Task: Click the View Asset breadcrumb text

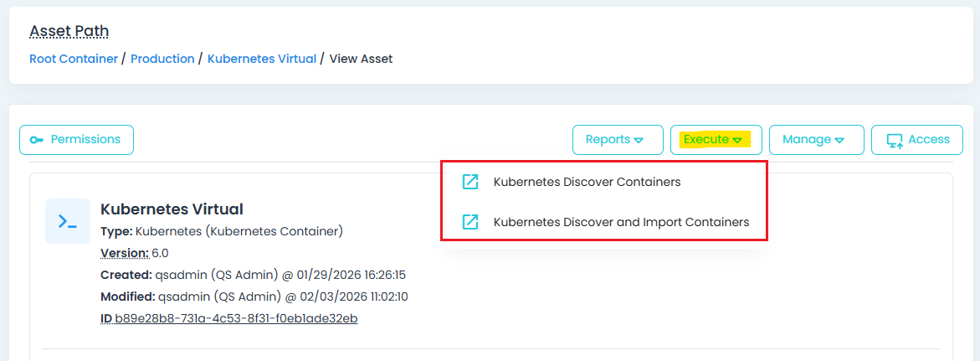Action: pos(361,59)
